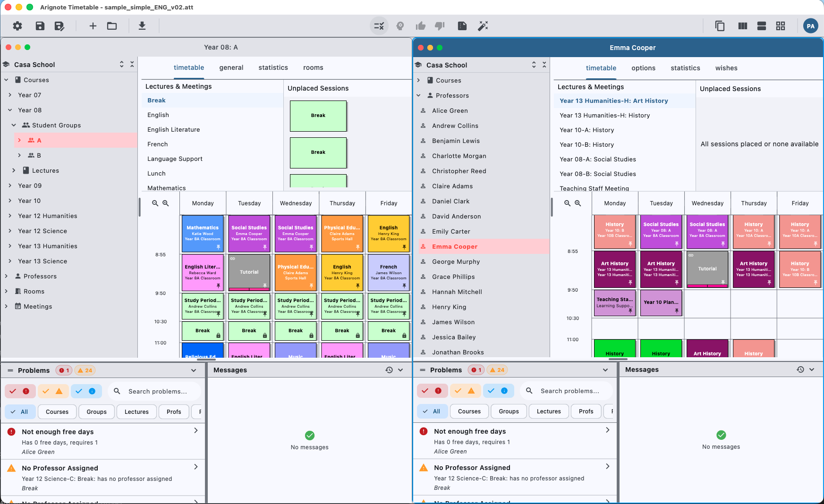Click search magnifier in left Problems panel

point(117,391)
